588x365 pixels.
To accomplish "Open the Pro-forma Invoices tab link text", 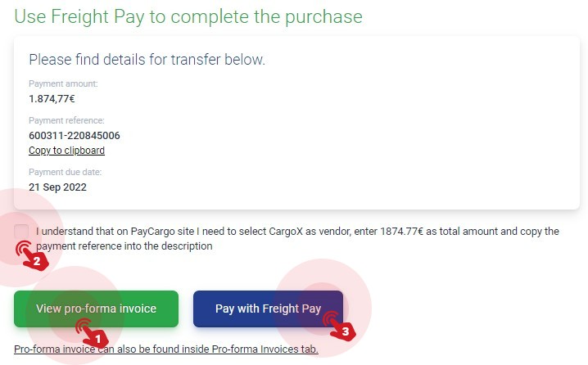I will pos(166,349).
